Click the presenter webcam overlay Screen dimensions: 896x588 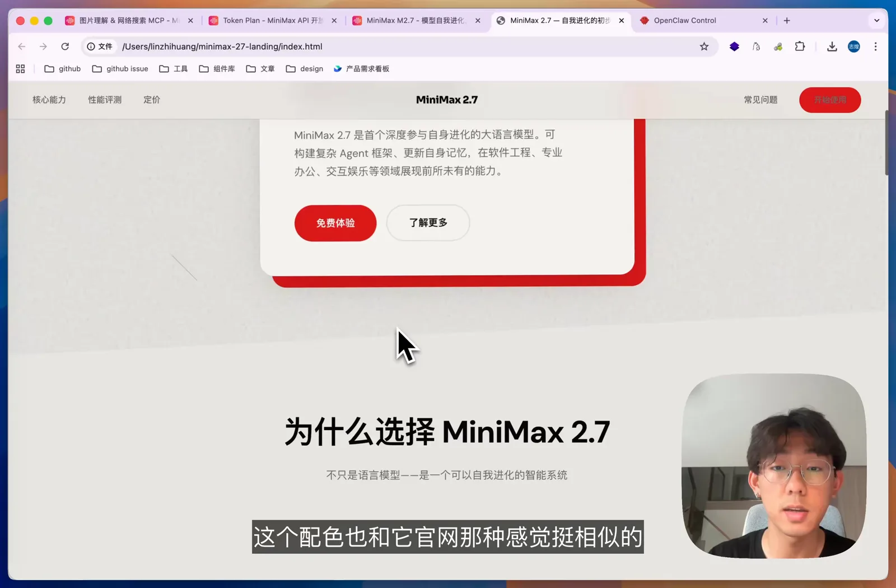[x=774, y=466]
